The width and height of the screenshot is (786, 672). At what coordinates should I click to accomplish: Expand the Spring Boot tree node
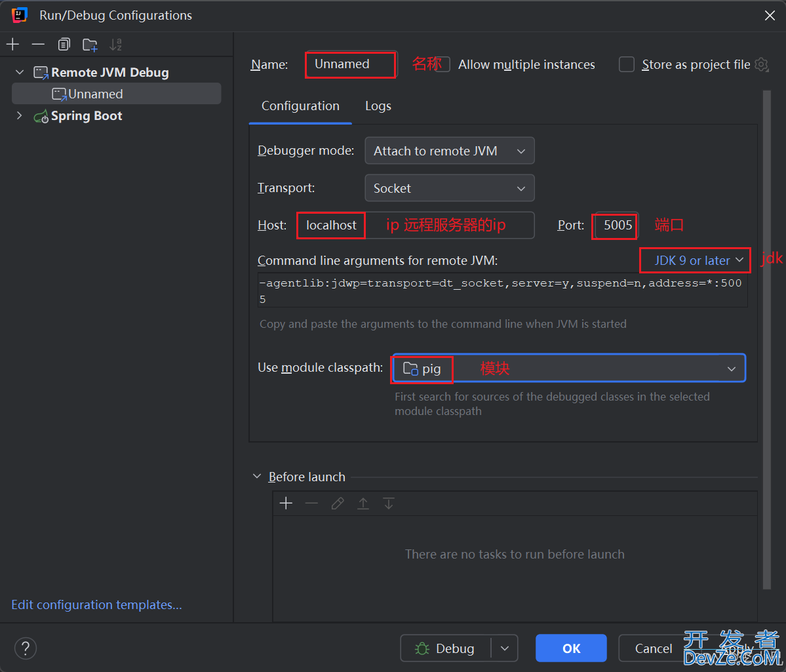pyautogui.click(x=20, y=115)
